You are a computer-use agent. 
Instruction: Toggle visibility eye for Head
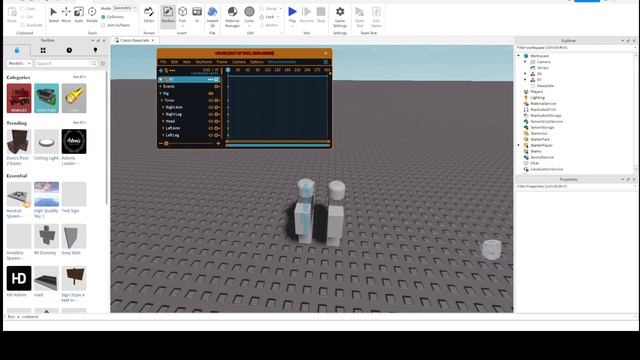tap(211, 121)
